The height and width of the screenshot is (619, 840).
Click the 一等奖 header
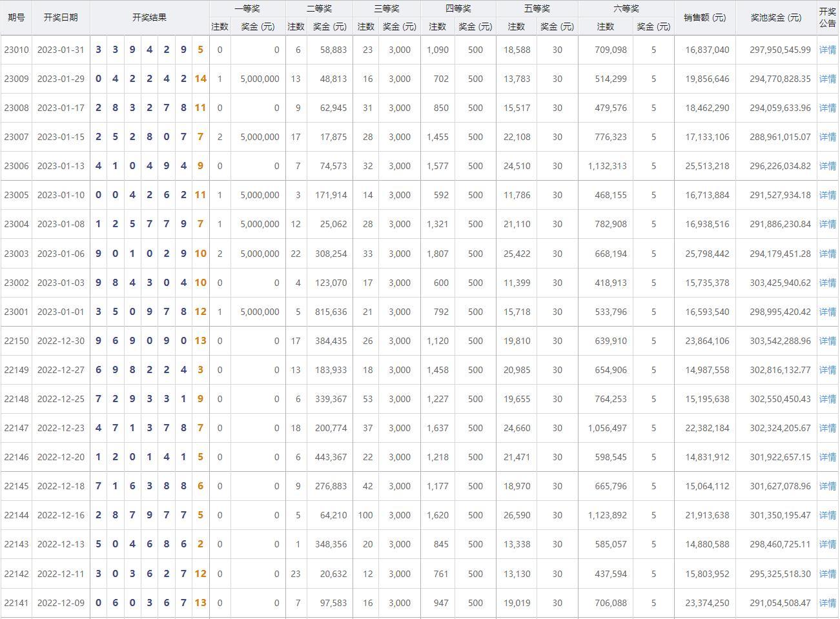pos(247,8)
